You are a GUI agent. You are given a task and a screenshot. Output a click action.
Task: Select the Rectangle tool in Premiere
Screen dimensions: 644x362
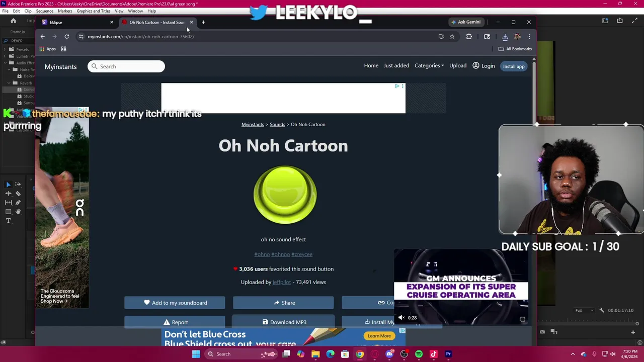pos(8,212)
